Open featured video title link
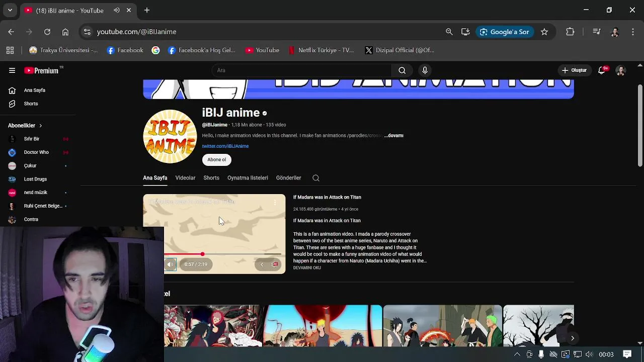This screenshot has width=644, height=362. [327, 198]
